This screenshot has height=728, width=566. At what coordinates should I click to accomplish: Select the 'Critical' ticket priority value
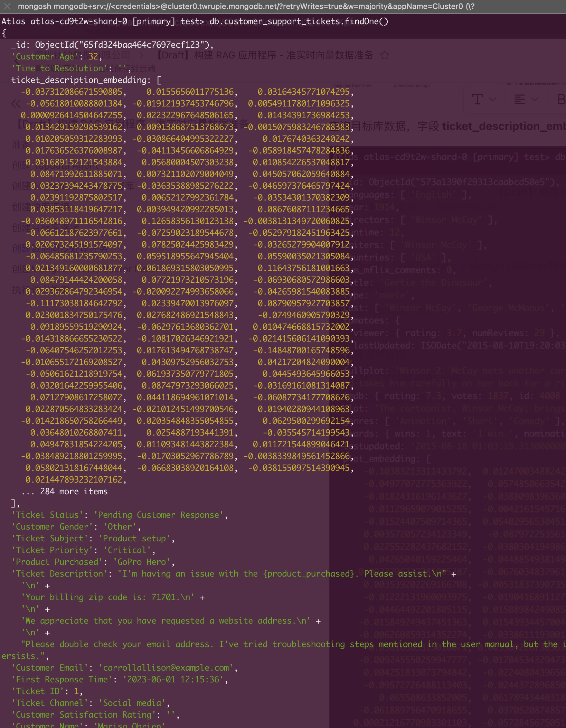point(127,550)
